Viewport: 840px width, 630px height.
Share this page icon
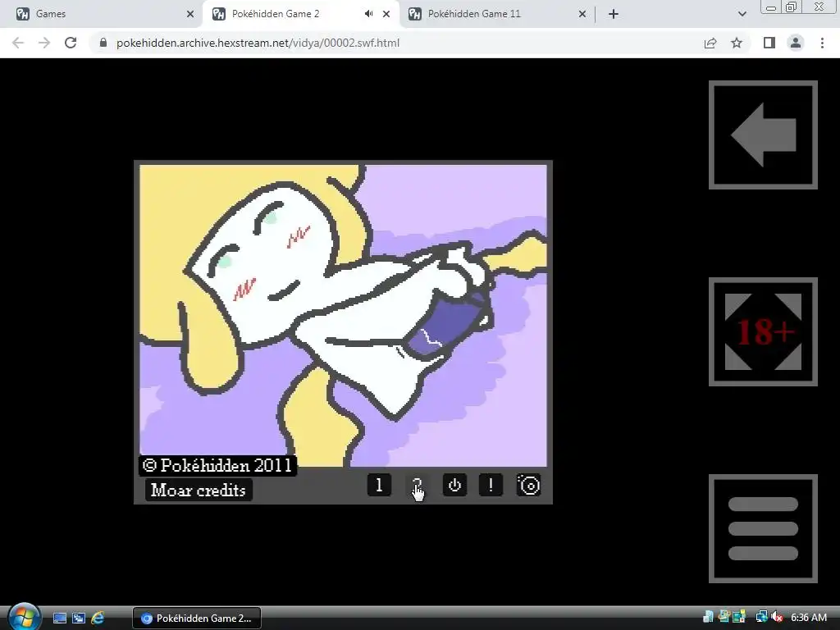click(710, 43)
